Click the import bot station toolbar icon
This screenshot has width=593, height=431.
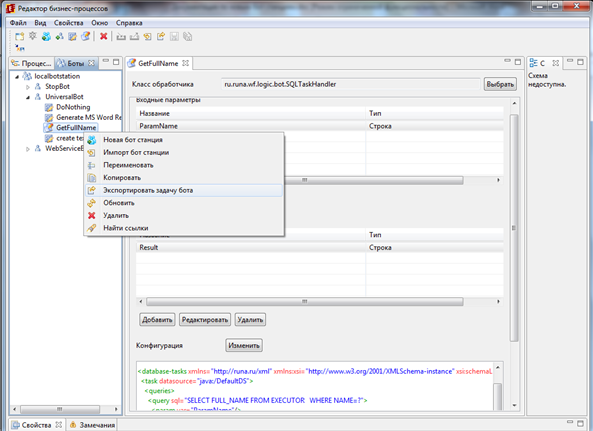pos(147,36)
